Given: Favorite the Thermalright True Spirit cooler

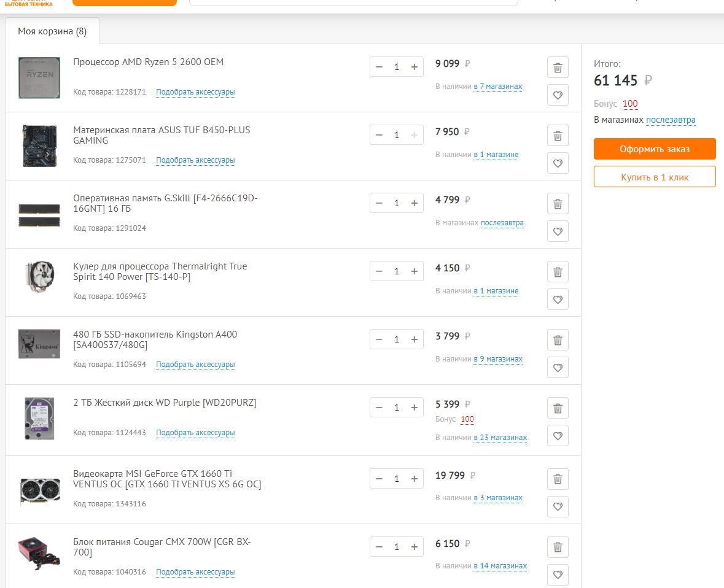Looking at the screenshot, I should tap(558, 300).
